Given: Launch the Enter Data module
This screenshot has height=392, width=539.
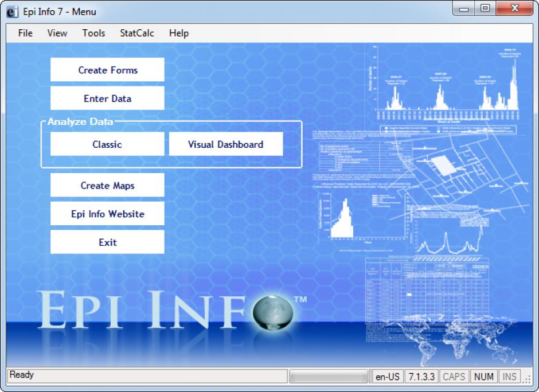Looking at the screenshot, I should [107, 99].
